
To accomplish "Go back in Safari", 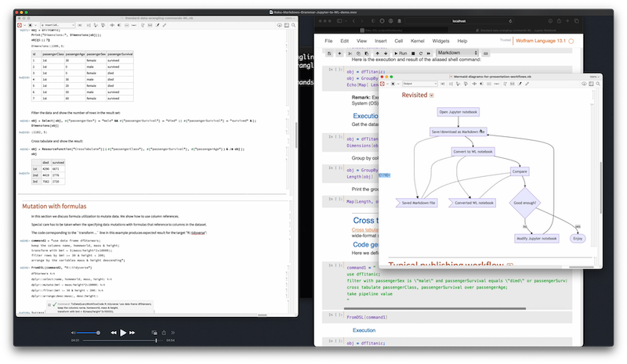I will (353, 21).
